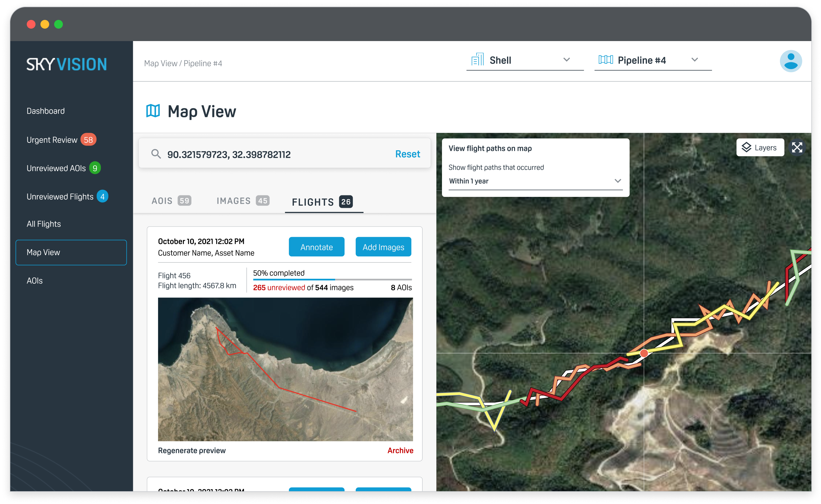The width and height of the screenshot is (821, 504).
Task: Click AOIS tab count badge 59
Action: tap(184, 201)
